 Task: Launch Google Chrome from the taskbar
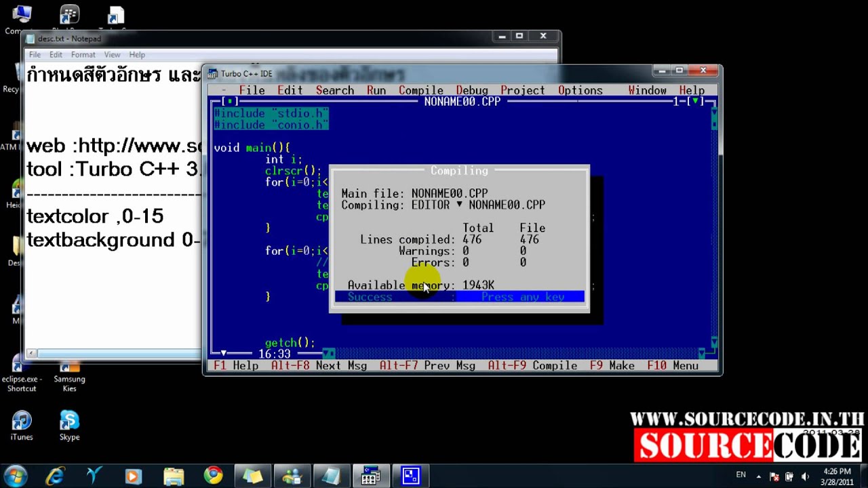point(213,476)
